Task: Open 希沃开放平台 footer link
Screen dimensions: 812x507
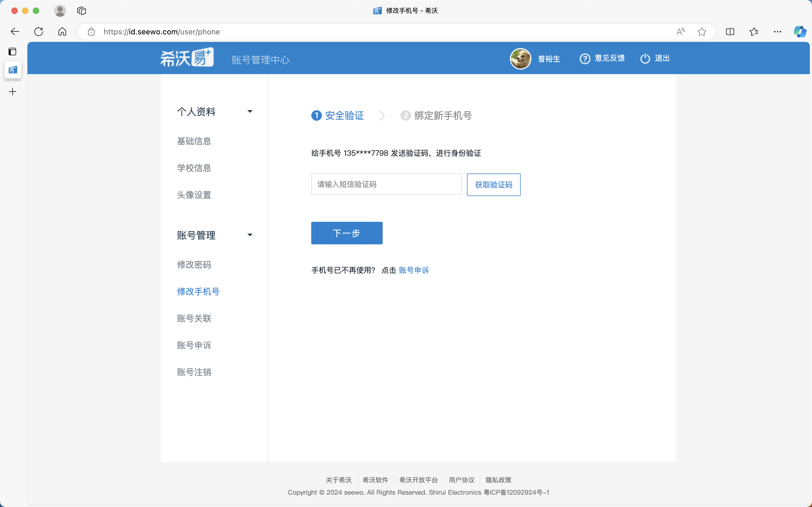Action: click(418, 480)
